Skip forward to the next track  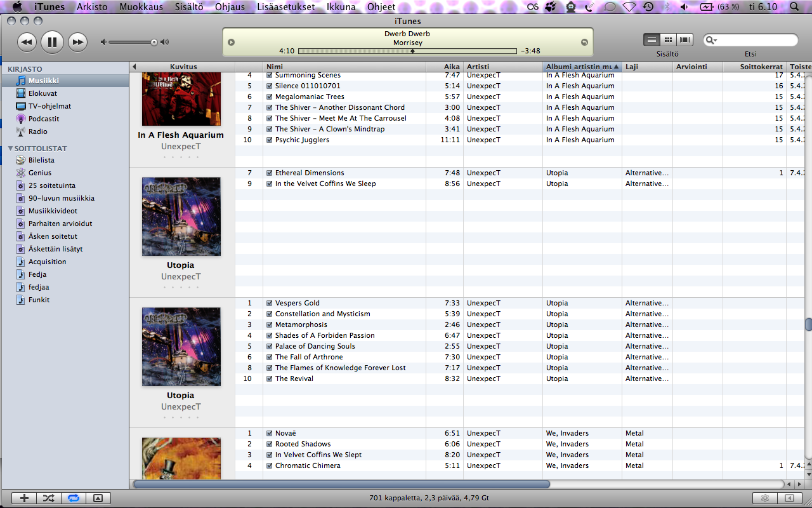pyautogui.click(x=77, y=43)
